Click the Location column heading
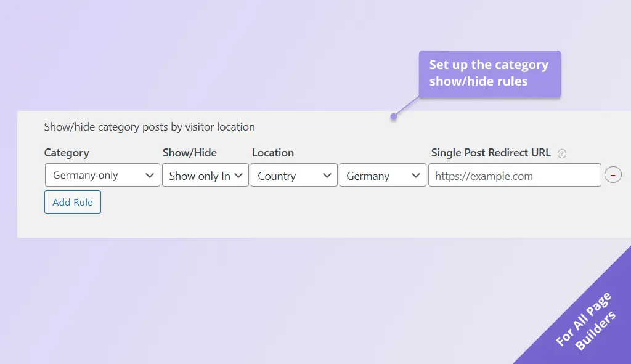The height and width of the screenshot is (364, 631). coord(272,153)
